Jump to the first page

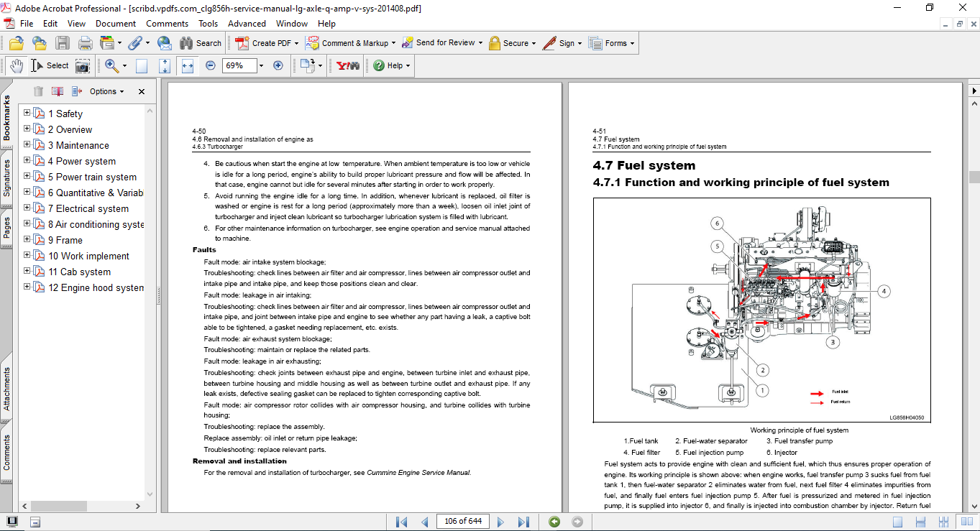(402, 522)
